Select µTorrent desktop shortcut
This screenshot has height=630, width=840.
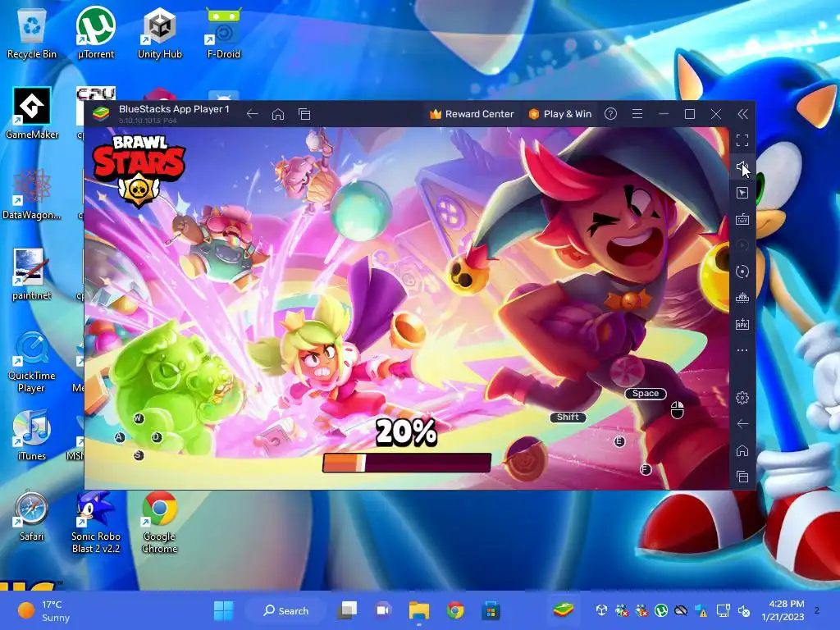pyautogui.click(x=96, y=34)
